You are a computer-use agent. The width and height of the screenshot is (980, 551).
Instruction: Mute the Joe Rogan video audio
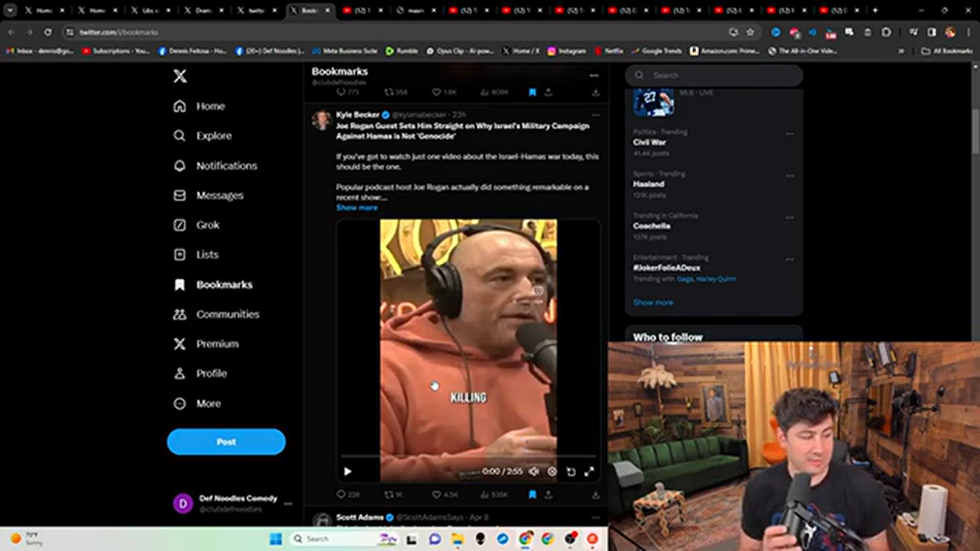pyautogui.click(x=533, y=471)
